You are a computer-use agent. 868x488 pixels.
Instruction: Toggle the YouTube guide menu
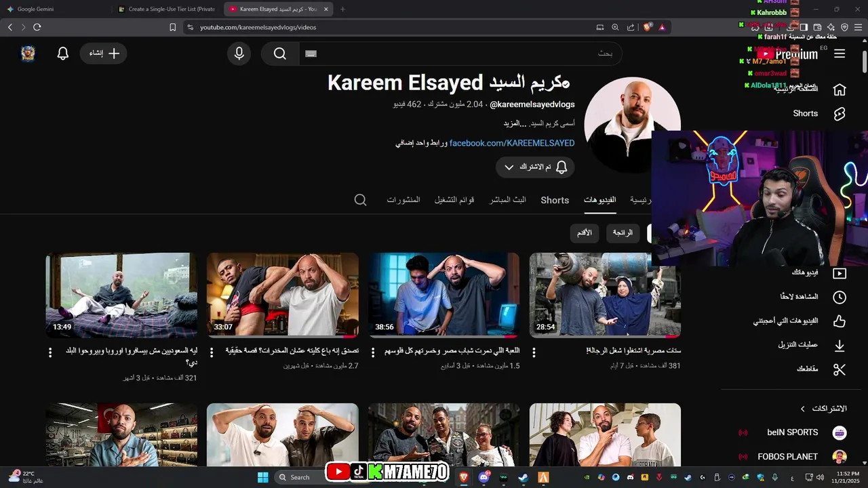pyautogui.click(x=840, y=54)
